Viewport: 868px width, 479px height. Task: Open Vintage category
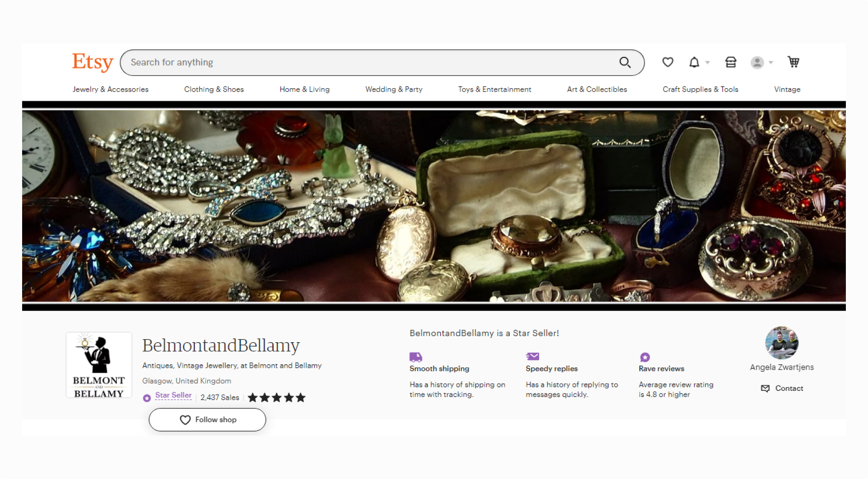click(x=787, y=89)
